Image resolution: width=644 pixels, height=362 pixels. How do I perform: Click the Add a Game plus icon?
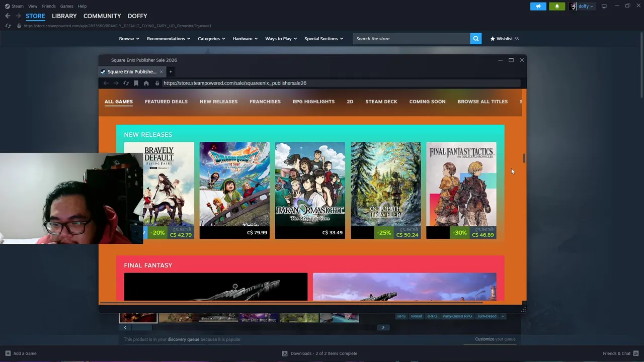(8, 353)
